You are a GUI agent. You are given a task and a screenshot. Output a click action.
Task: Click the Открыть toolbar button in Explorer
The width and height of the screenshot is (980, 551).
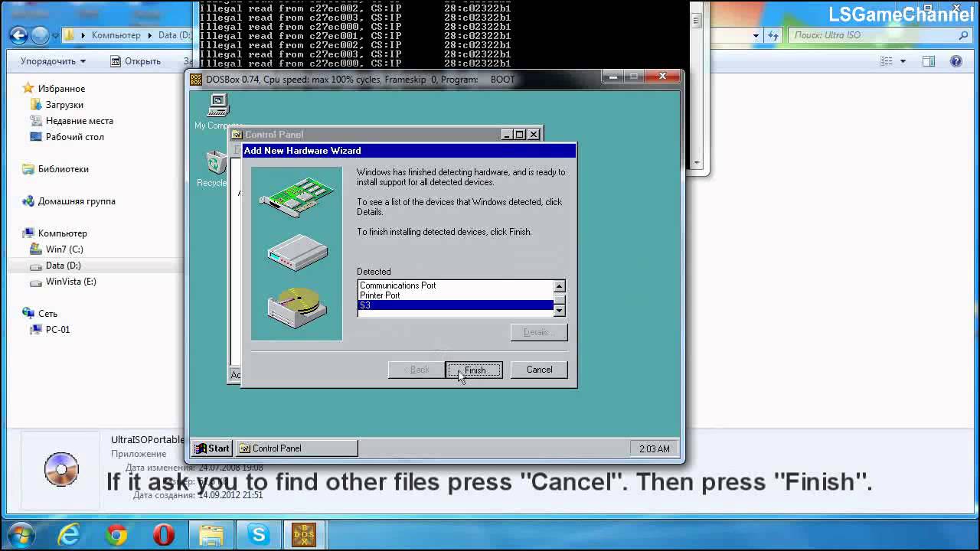[x=136, y=61]
